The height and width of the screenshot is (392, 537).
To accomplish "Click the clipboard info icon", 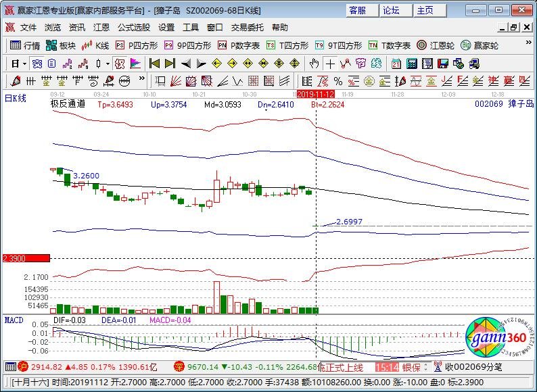I will click(51, 64).
